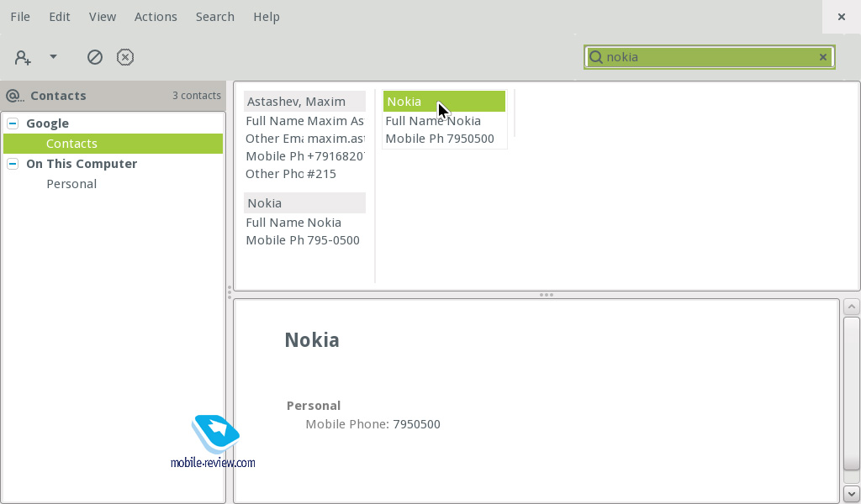
Task: Open the New Contact dropdown arrow
Action: click(53, 56)
